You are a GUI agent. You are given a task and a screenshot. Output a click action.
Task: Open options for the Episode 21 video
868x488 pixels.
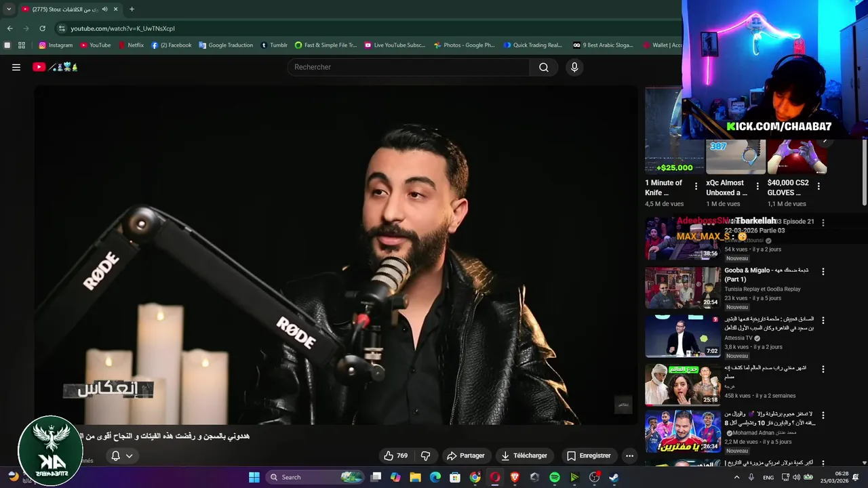pos(823,222)
